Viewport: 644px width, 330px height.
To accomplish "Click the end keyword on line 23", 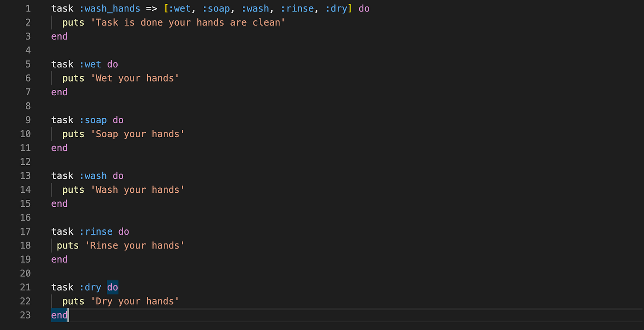I will pos(59,315).
